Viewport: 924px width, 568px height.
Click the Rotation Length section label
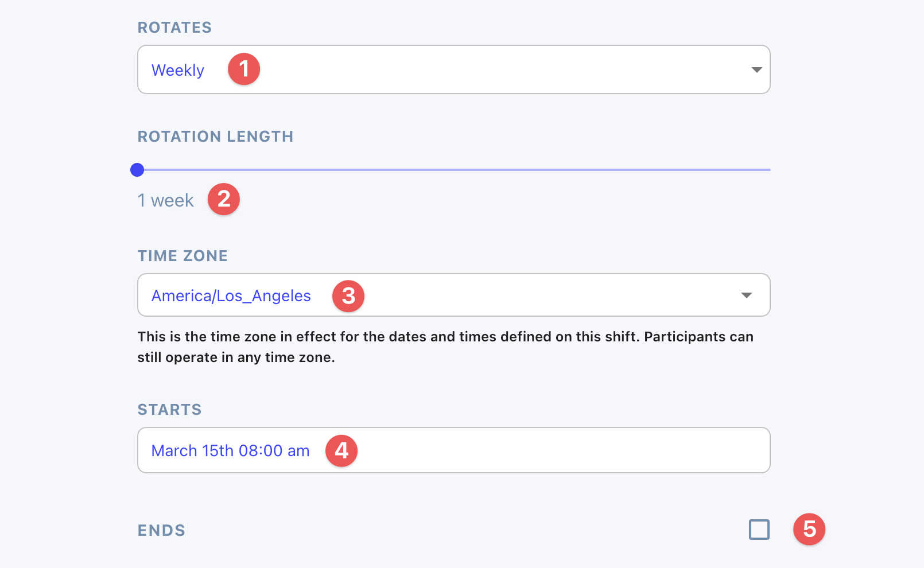pyautogui.click(x=215, y=137)
